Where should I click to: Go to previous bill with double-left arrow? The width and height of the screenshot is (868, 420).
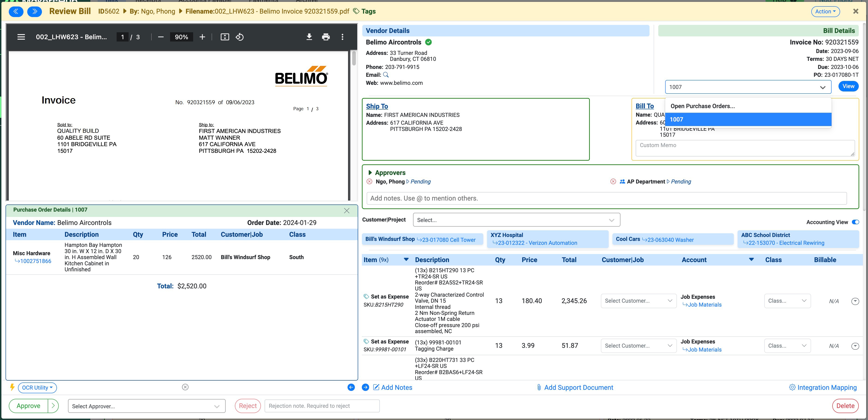pos(16,12)
